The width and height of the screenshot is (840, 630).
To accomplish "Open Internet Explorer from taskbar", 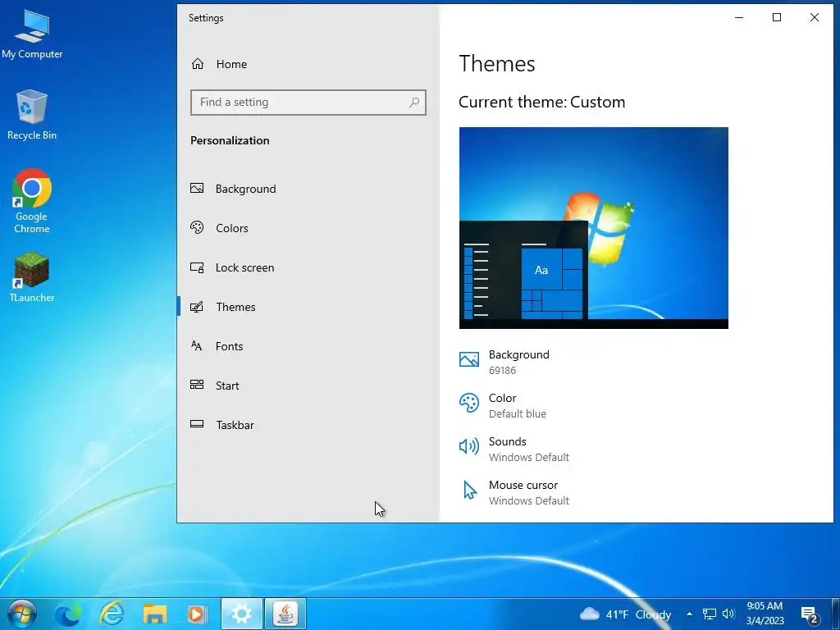I will click(112, 614).
